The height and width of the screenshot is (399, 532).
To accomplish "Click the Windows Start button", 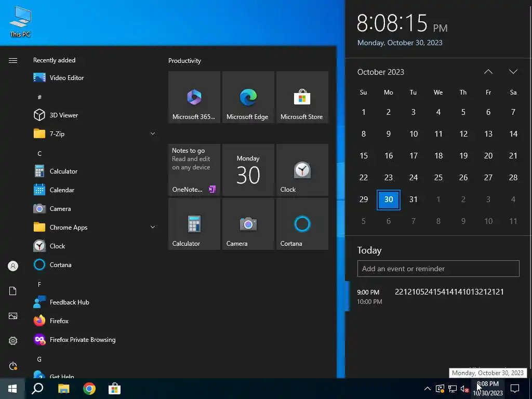I will pos(12,389).
